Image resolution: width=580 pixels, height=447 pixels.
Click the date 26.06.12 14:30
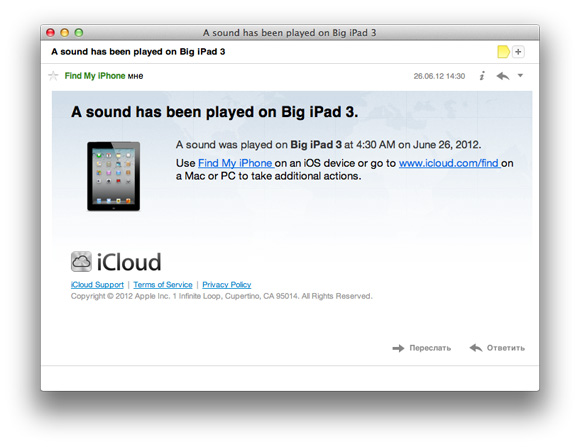pos(439,76)
